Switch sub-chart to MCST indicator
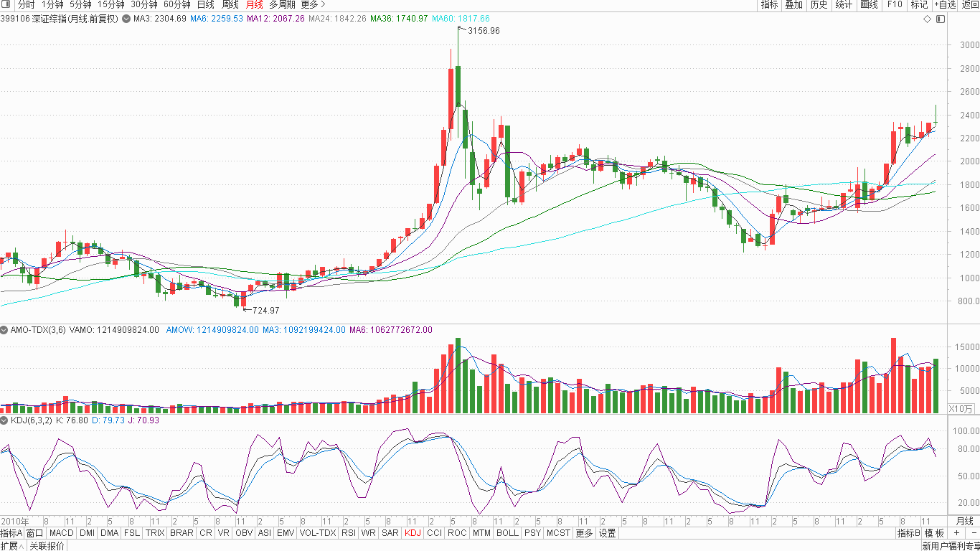The height and width of the screenshot is (551, 980). click(558, 533)
